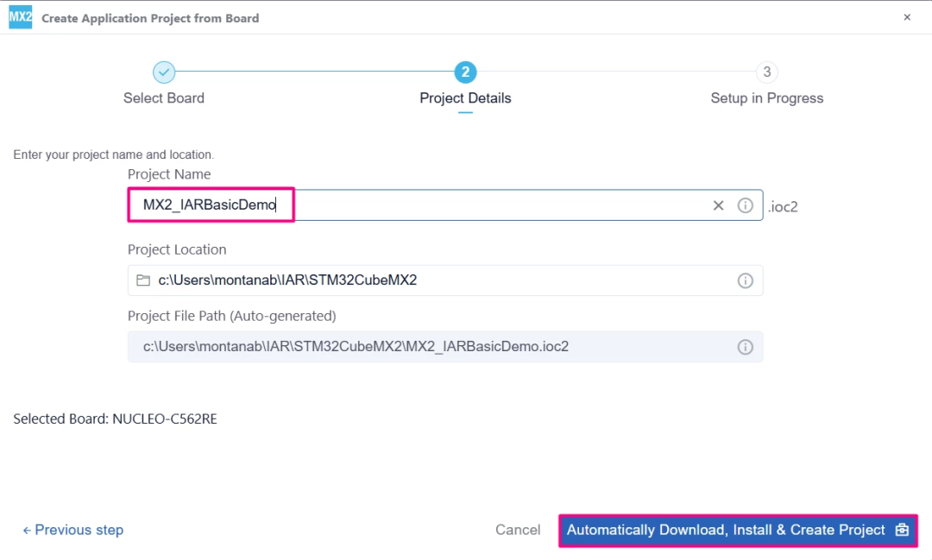The width and height of the screenshot is (932, 560).
Task: Cancel the project creation
Action: (x=518, y=530)
